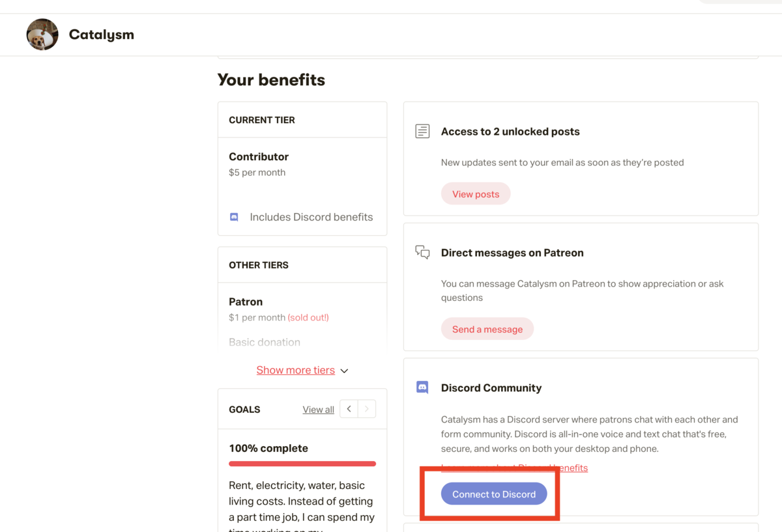The height and width of the screenshot is (532, 782).
Task: Click the Catalysm page title
Action: (102, 35)
